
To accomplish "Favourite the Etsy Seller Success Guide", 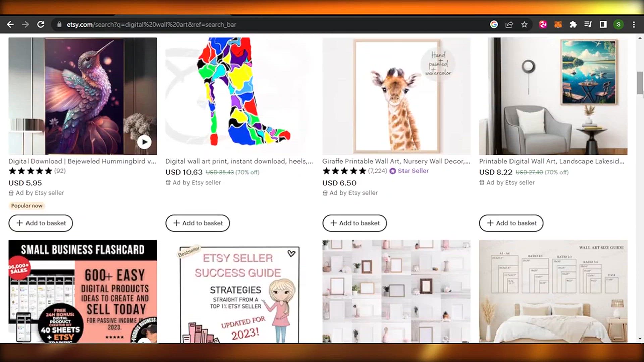I will pos(291,254).
